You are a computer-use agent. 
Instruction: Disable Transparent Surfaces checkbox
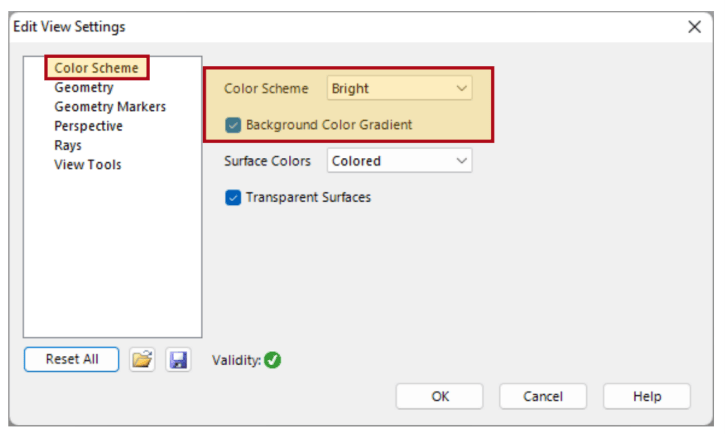(233, 197)
